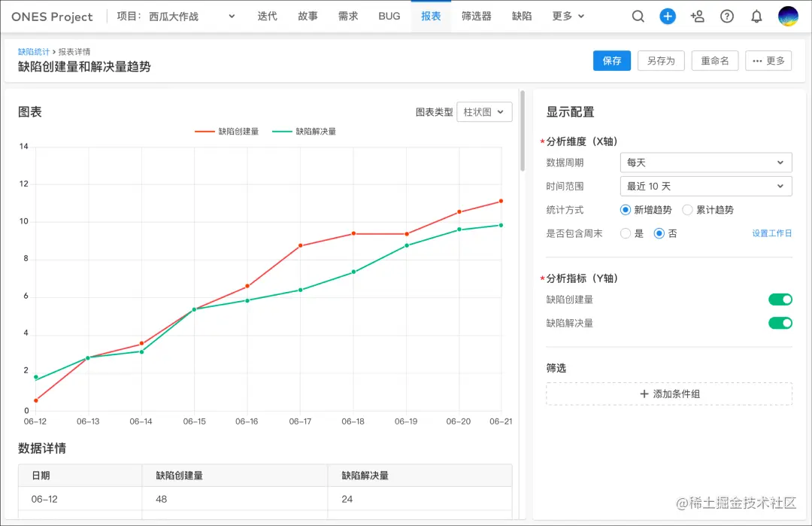Expand the 更多 navigation menu

tap(568, 17)
